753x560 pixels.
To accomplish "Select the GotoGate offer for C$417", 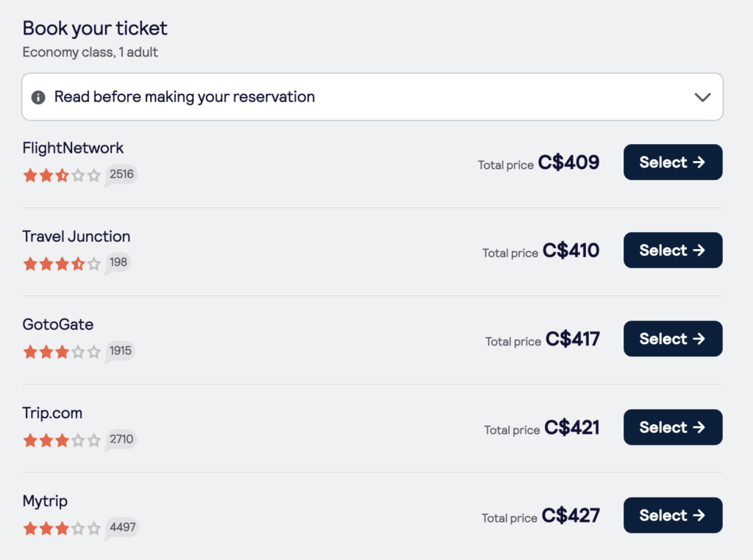I will (x=672, y=338).
